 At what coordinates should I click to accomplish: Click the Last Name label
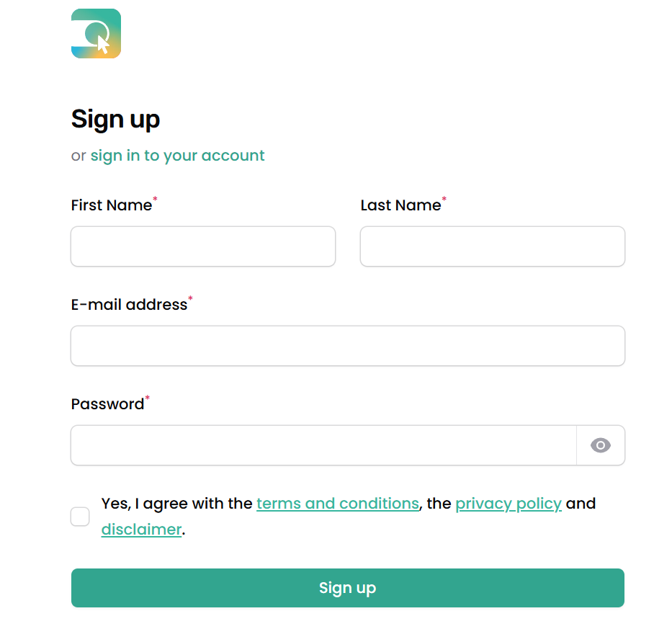click(x=400, y=205)
